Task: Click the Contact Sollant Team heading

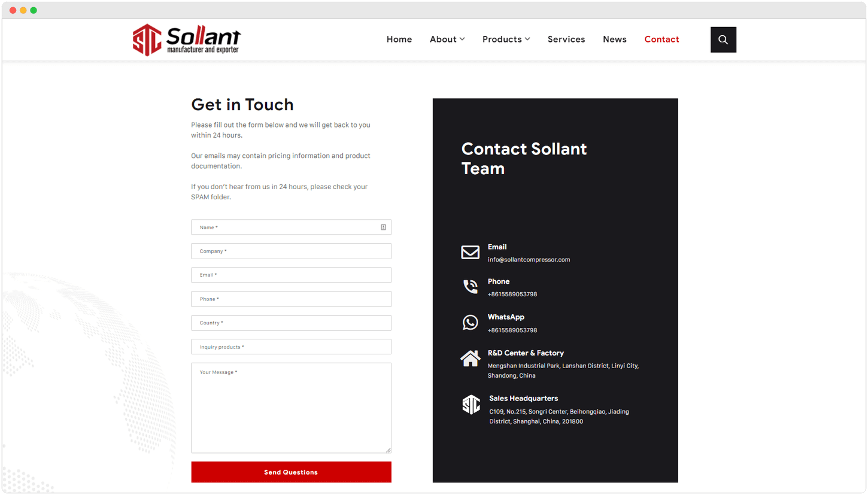Action: click(x=524, y=159)
